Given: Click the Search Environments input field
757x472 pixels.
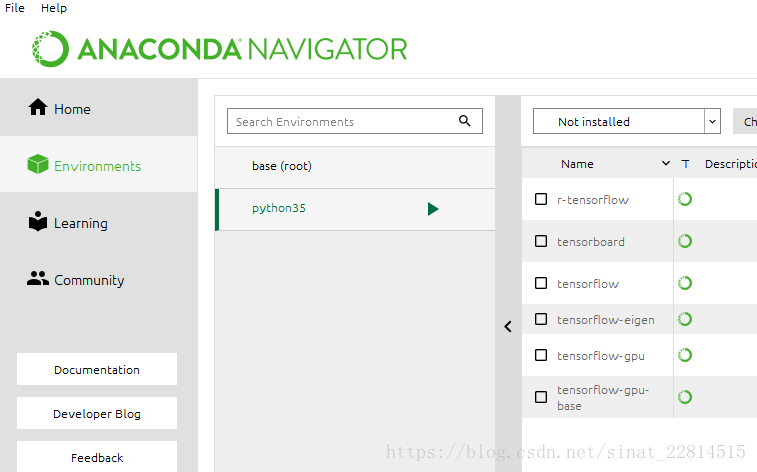Looking at the screenshot, I should (x=355, y=121).
